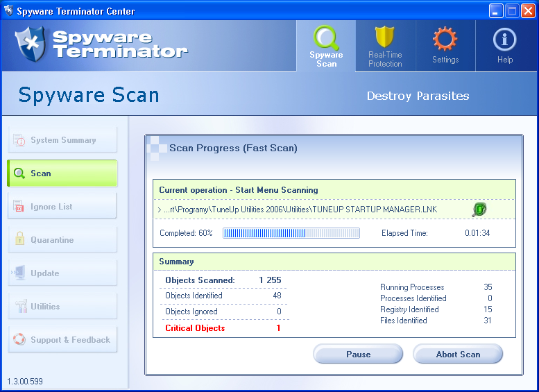
Task: Pause the running scan
Action: 358,355
